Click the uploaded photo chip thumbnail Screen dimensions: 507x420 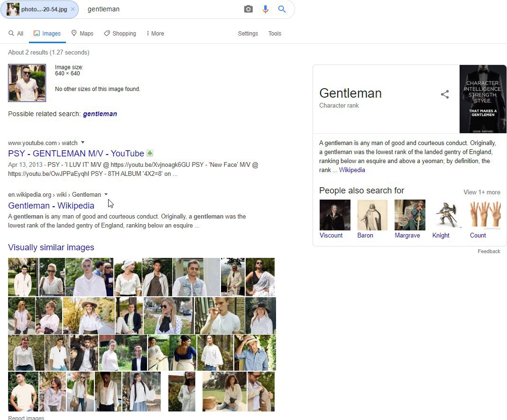coord(13,9)
